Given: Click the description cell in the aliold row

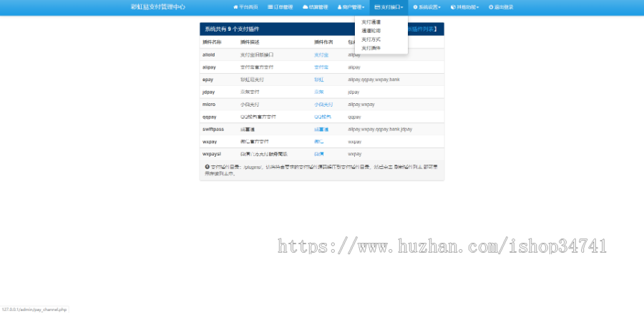Looking at the screenshot, I should tap(257, 54).
